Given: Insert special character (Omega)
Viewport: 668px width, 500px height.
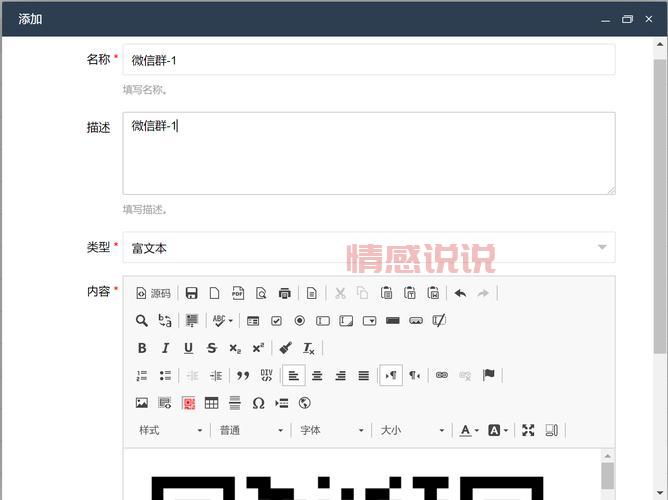Looking at the screenshot, I should click(x=258, y=402).
